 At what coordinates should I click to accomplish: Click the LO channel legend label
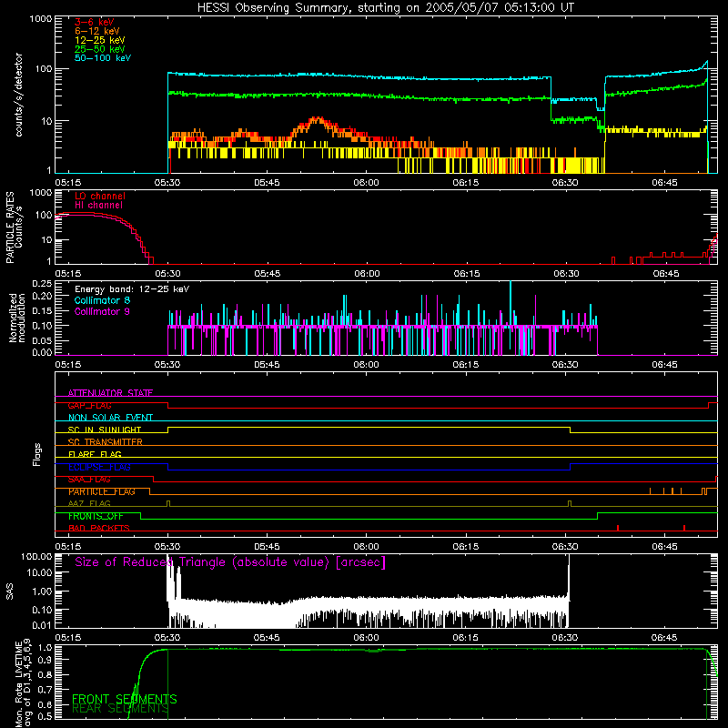(99, 197)
